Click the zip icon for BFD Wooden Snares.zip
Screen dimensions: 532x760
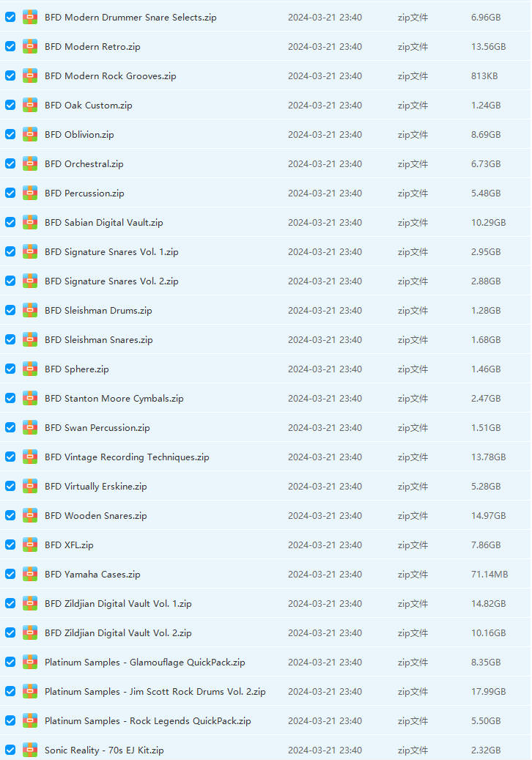pos(30,515)
